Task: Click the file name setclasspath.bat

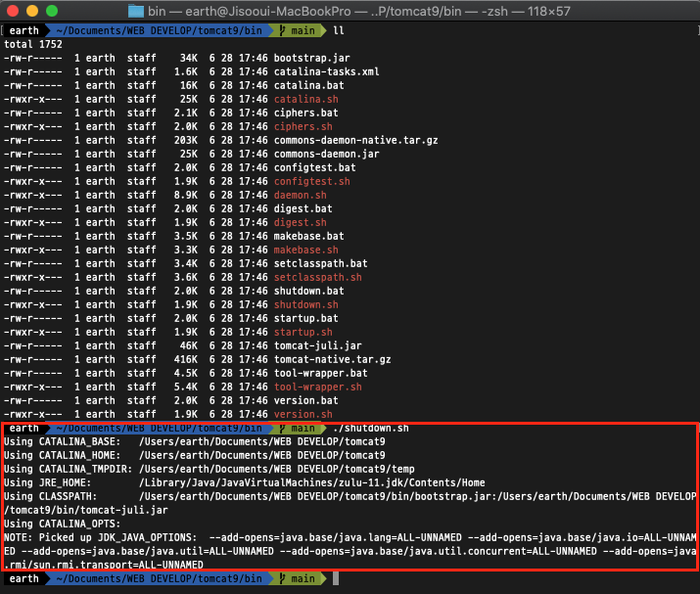Action: pyautogui.click(x=320, y=264)
